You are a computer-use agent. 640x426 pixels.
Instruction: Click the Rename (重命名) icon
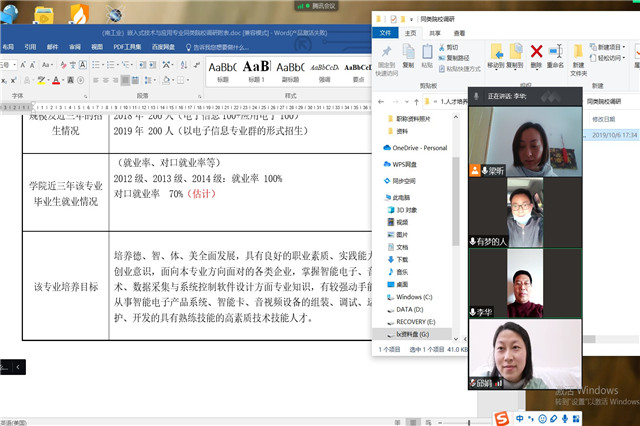point(556,53)
